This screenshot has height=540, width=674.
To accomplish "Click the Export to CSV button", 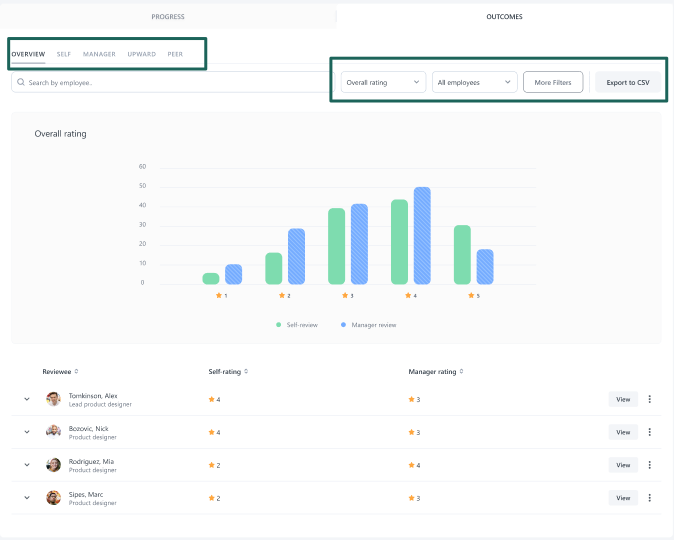I will coord(628,83).
